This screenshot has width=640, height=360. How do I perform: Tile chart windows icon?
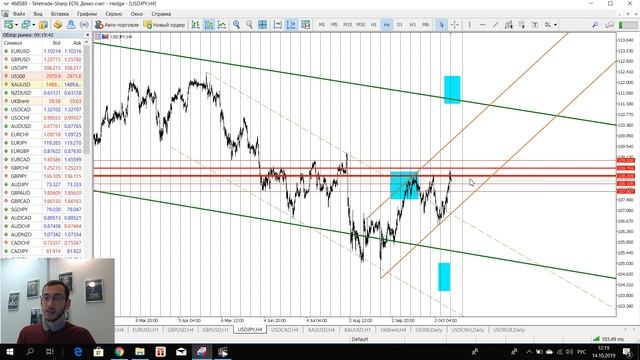[x=262, y=25]
